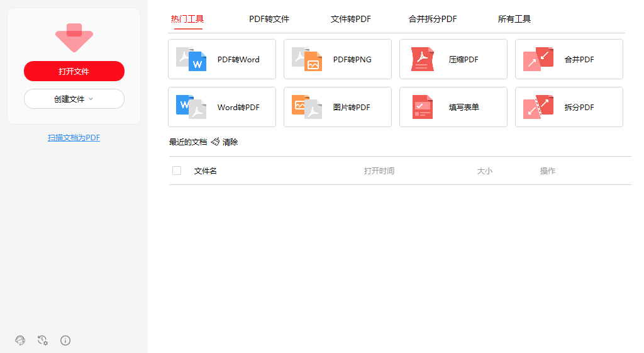Start the 填写表单 form filling tool

point(423,107)
